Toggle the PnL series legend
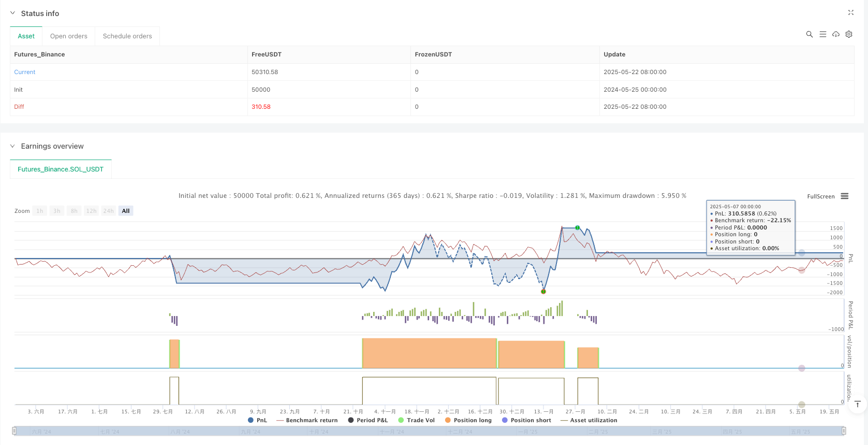The image size is (868, 445). click(x=258, y=420)
